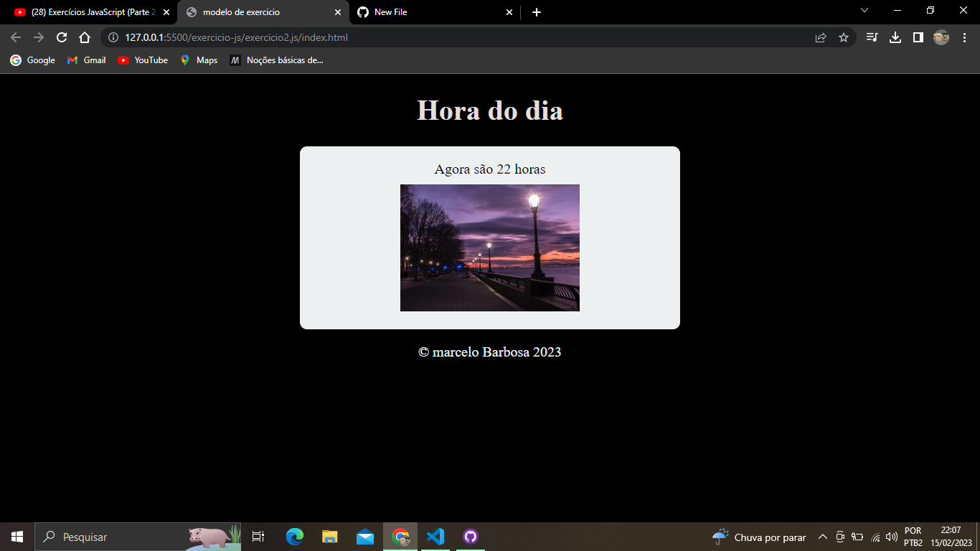Open the Chrome three-dot menu
The width and height of the screenshot is (980, 551).
pyautogui.click(x=964, y=37)
